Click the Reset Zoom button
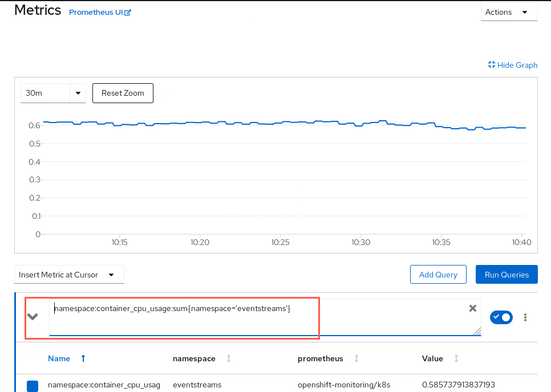Image resolution: width=551 pixels, height=392 pixels. pyautogui.click(x=123, y=93)
